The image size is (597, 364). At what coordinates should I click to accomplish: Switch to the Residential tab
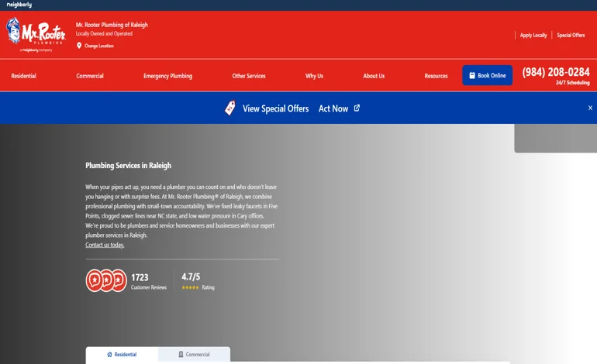(122, 354)
